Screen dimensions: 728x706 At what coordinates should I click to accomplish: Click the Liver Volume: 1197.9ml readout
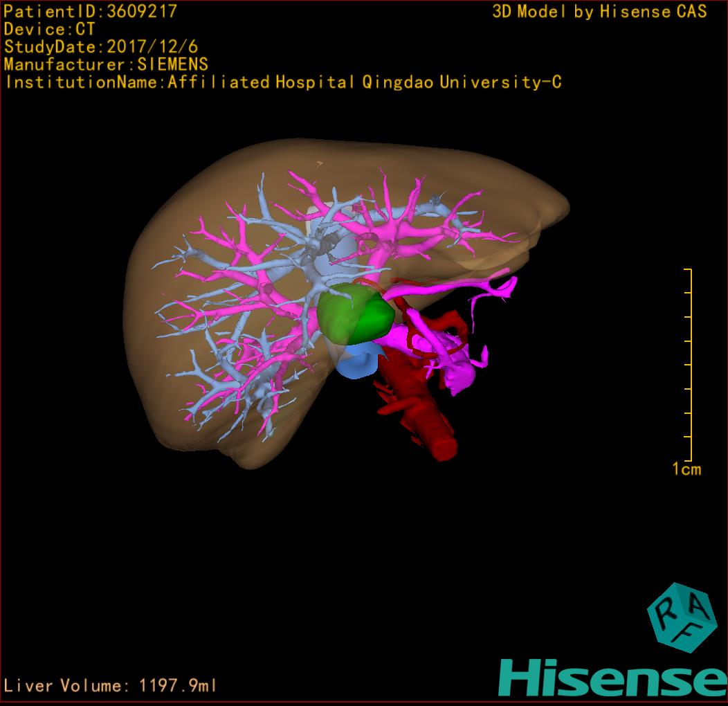[111, 686]
